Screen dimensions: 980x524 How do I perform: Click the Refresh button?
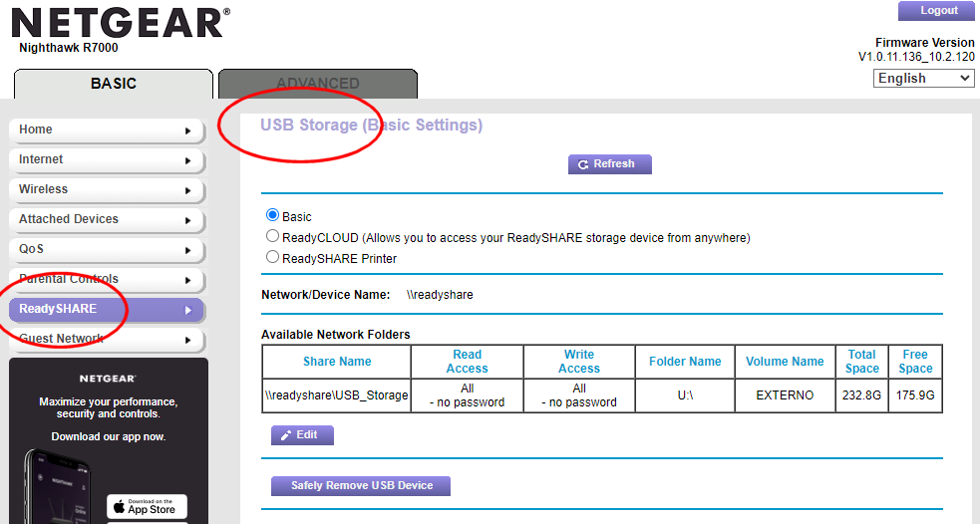point(610,164)
